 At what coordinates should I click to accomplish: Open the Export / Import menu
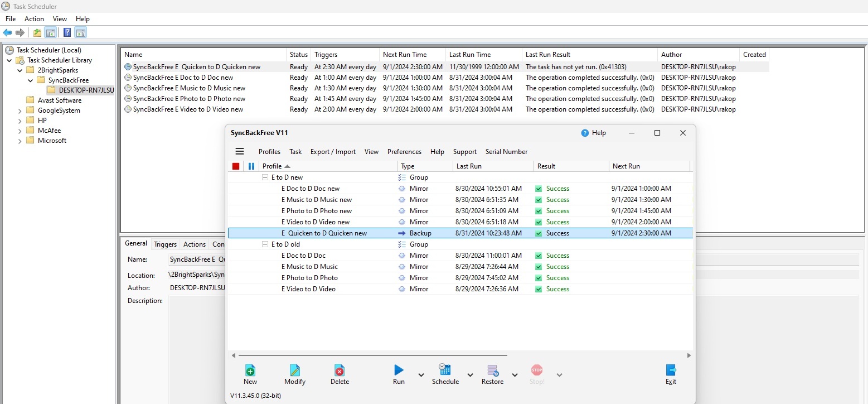[x=333, y=152]
